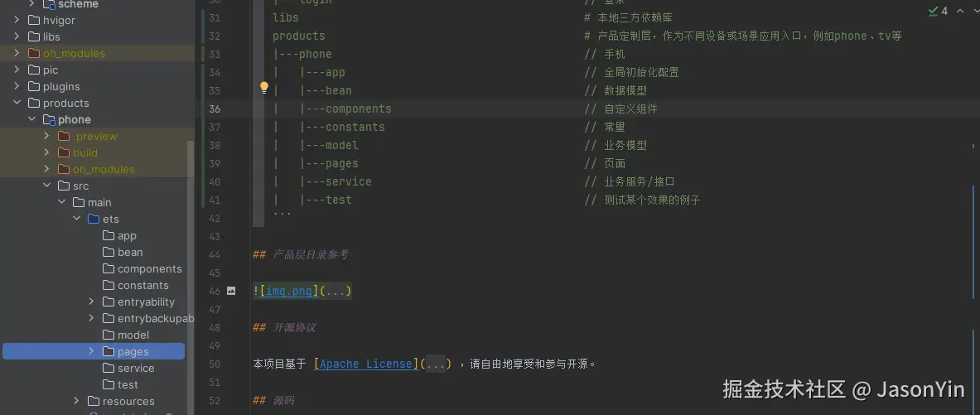Expand the .preview folder
The width and height of the screenshot is (980, 415).
click(46, 136)
